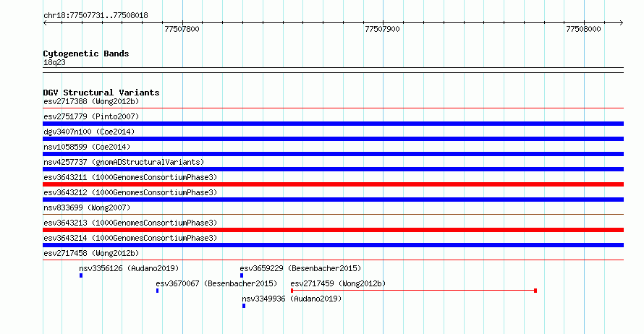The image size is (644, 334).
Task: Open the esv3659229 (Besenbacher2015) label
Action: (300, 268)
